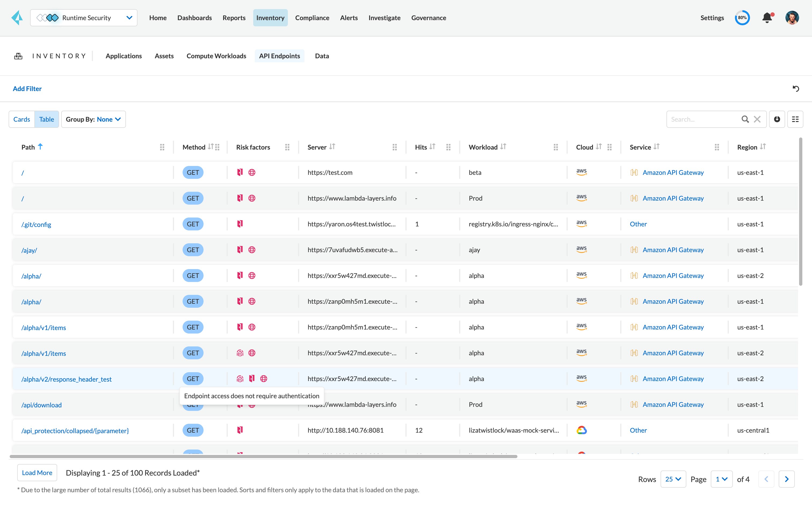Click the notifications bell with red badge
Image resolution: width=812 pixels, height=507 pixels.
tap(767, 17)
